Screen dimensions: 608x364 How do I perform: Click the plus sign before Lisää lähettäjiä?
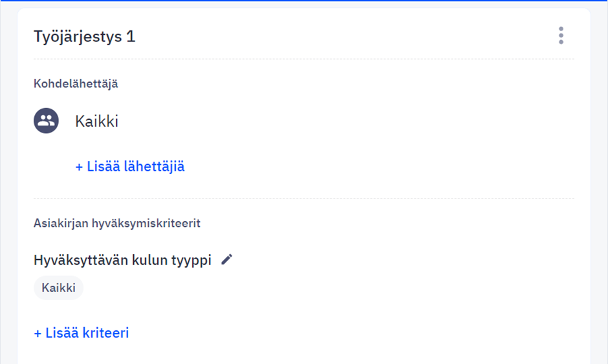pyautogui.click(x=79, y=167)
